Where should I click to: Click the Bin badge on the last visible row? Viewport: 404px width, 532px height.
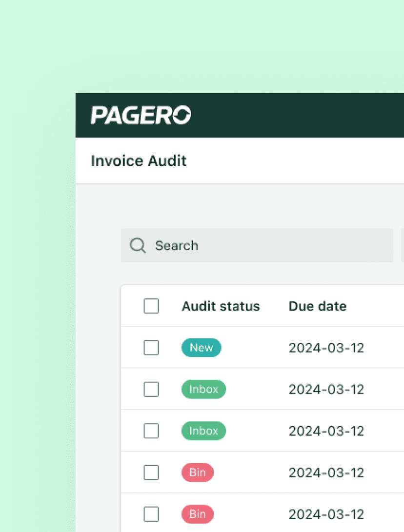click(197, 514)
